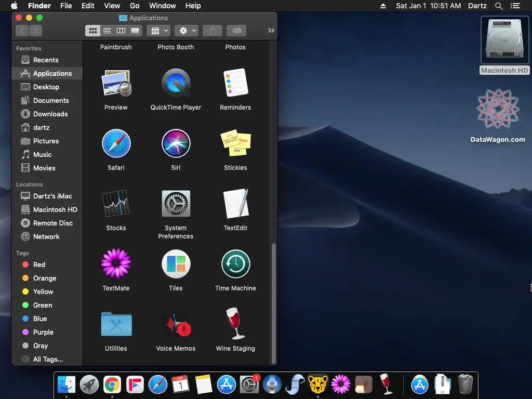Viewport: 532px width, 399px height.
Task: Open Spotlight search in menu bar
Action: point(498,6)
